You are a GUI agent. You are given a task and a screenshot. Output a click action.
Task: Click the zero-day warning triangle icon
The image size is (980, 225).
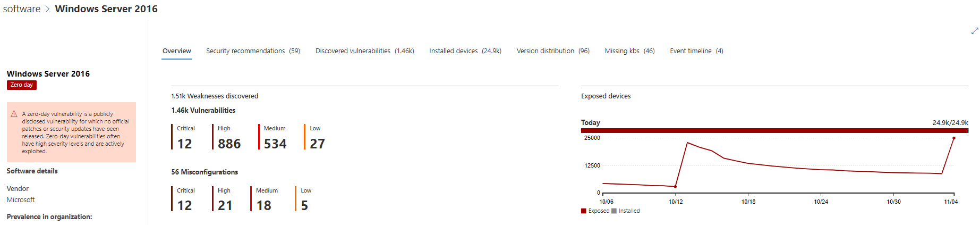pos(14,114)
